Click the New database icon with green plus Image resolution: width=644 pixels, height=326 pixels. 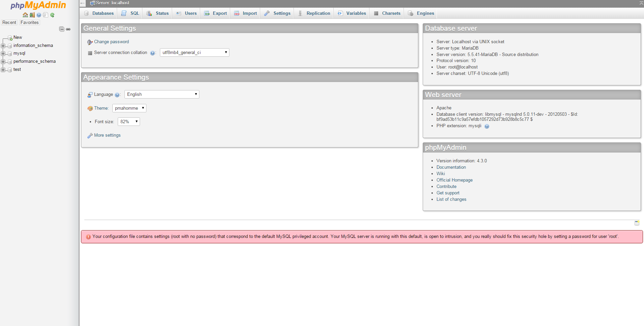point(10,38)
